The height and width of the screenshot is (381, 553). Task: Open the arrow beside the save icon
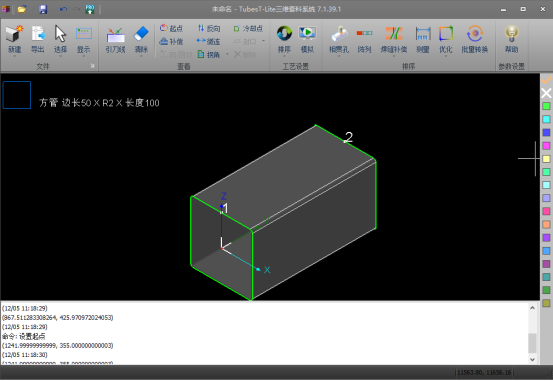(x=53, y=10)
